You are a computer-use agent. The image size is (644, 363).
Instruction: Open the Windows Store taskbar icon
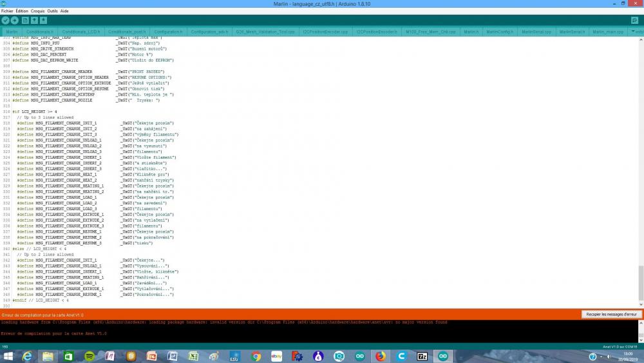pyautogui.click(x=69, y=357)
